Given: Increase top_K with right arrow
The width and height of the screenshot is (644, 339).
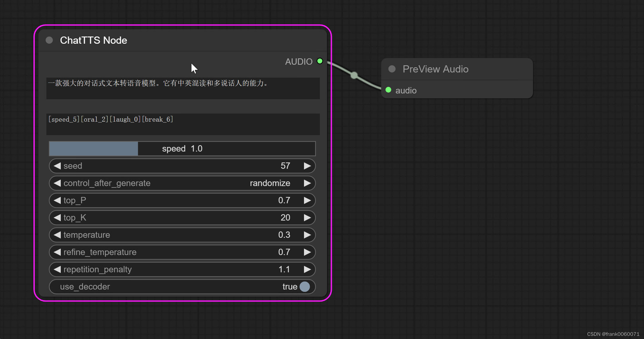Looking at the screenshot, I should [x=307, y=218].
